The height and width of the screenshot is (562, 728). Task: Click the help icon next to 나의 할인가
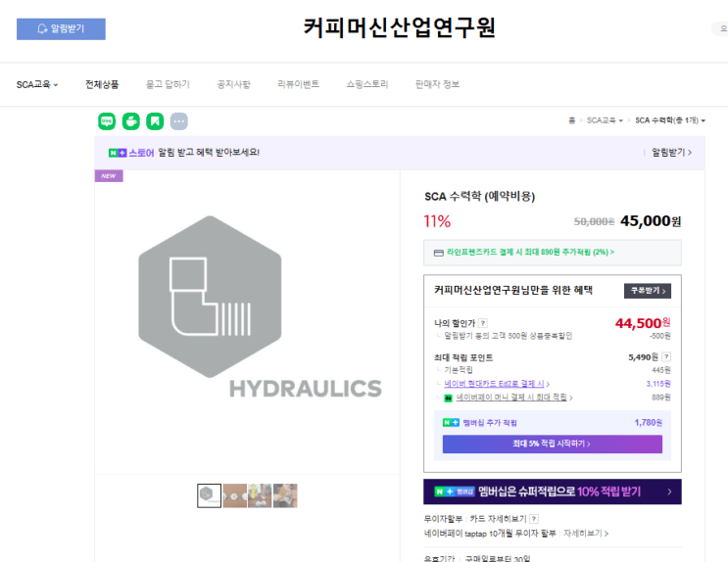483,323
